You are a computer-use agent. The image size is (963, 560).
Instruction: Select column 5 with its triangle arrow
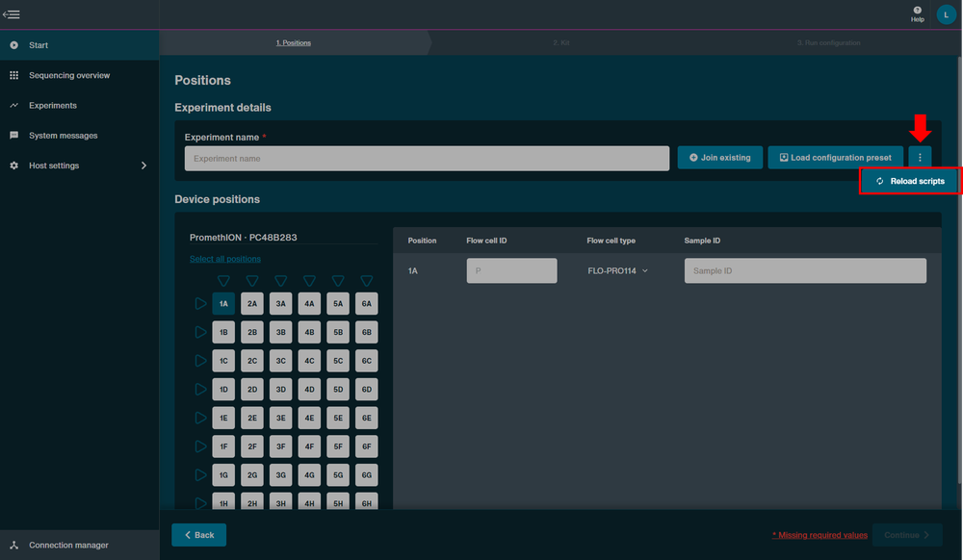coord(338,281)
